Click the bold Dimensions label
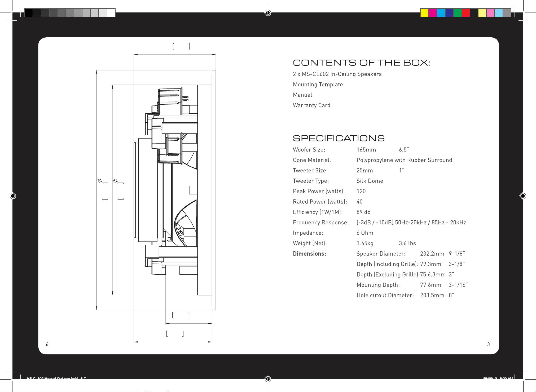Image resolution: width=536 pixels, height=392 pixels. click(x=309, y=254)
